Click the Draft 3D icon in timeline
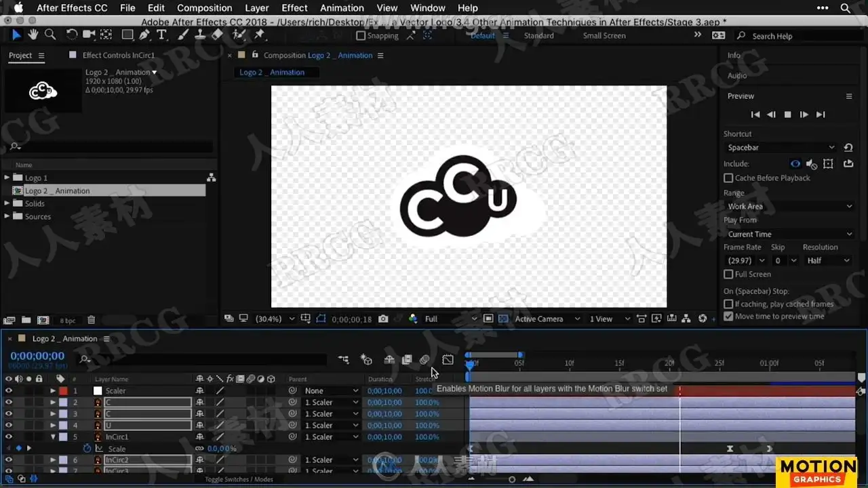Viewport: 868px width, 488px height. coord(366,359)
